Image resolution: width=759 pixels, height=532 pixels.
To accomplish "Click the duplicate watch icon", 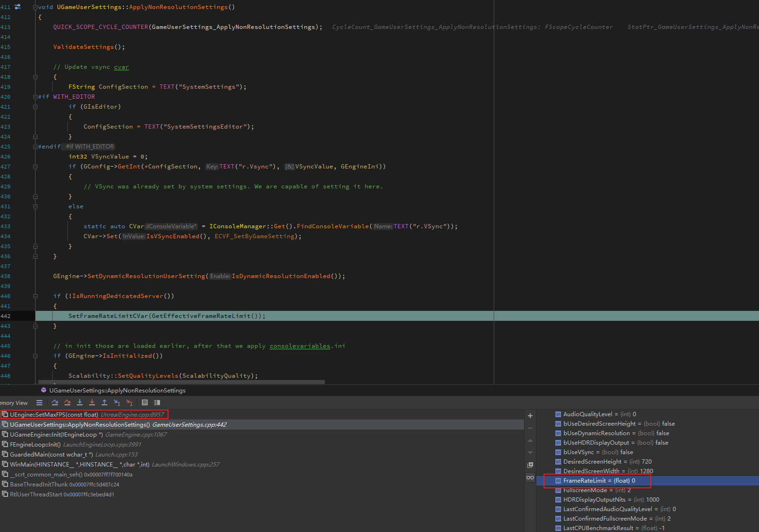I will (x=530, y=465).
